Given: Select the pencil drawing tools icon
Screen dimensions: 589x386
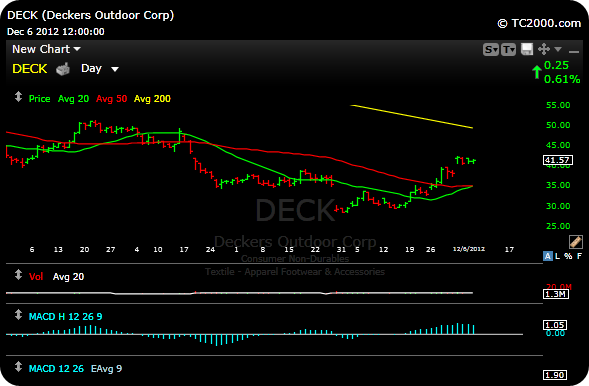Looking at the screenshot, I should click(575, 242).
